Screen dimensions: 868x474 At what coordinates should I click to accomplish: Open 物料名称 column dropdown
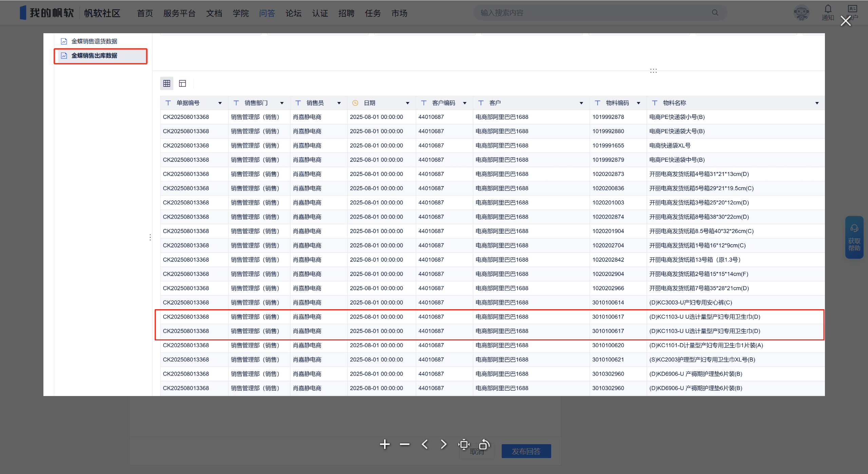[x=817, y=103]
